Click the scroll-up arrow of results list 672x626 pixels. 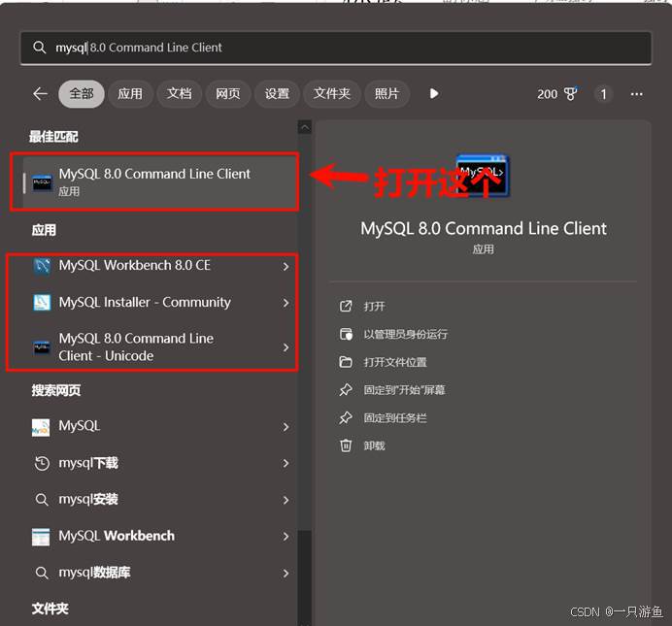305,127
